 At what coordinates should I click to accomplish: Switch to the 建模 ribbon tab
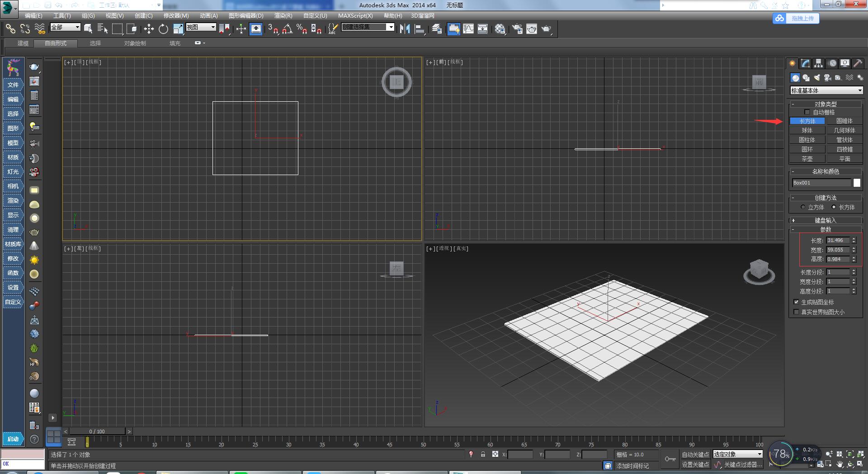(23, 43)
